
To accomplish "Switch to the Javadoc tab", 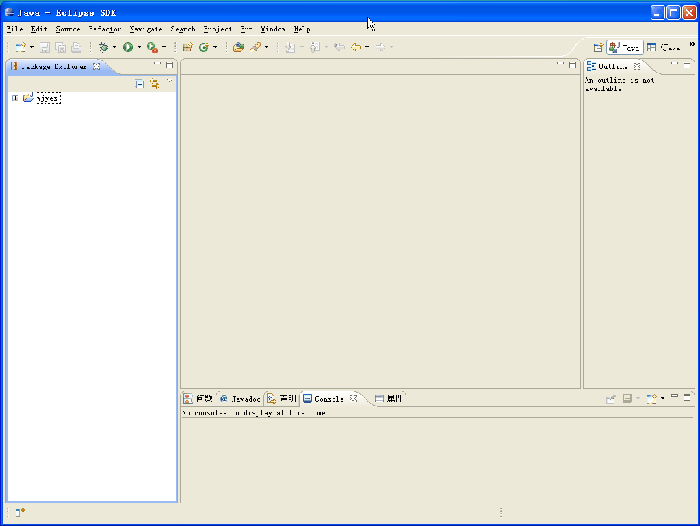I will tap(240, 398).
